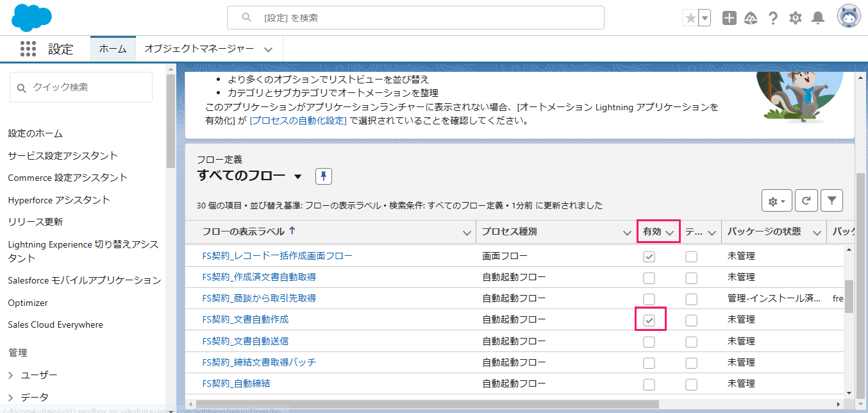Click the Salesforce cloud logo
The image size is (868, 413).
[x=31, y=17]
